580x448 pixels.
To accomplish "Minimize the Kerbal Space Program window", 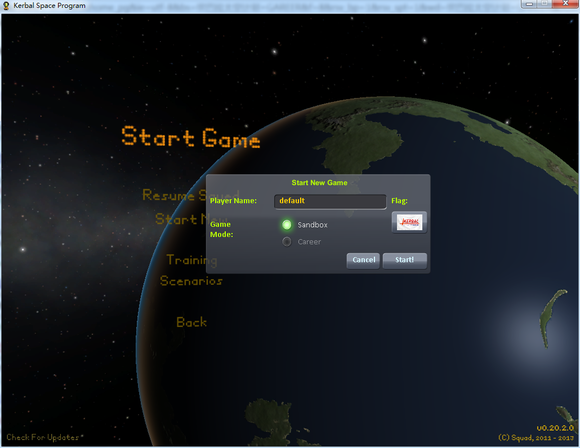I will click(x=529, y=4).
